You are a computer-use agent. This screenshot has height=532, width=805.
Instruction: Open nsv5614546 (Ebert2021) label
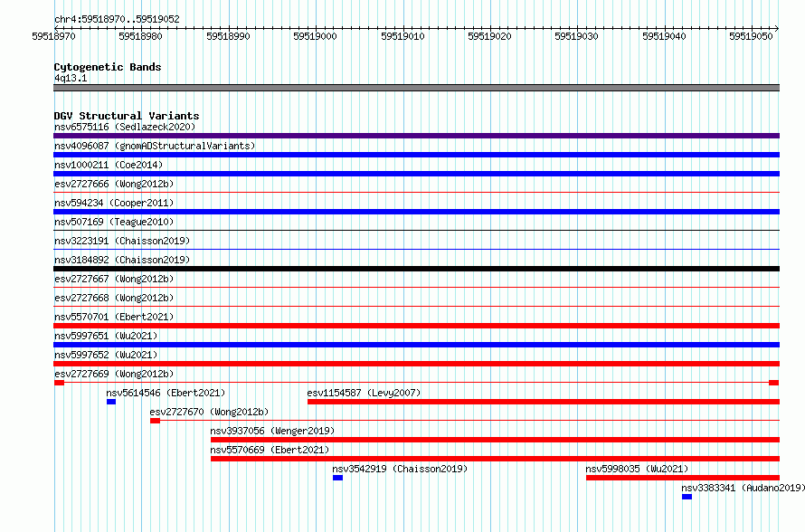tap(166, 393)
